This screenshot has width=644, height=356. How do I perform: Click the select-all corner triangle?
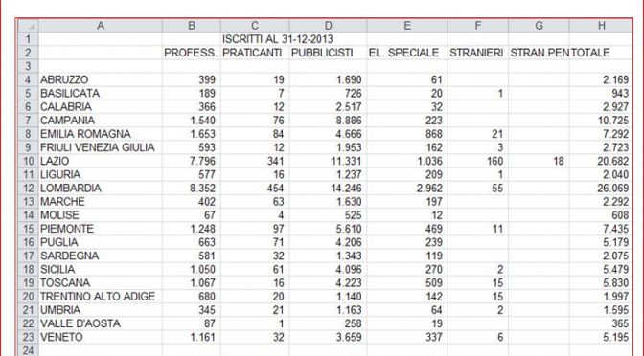coord(29,26)
